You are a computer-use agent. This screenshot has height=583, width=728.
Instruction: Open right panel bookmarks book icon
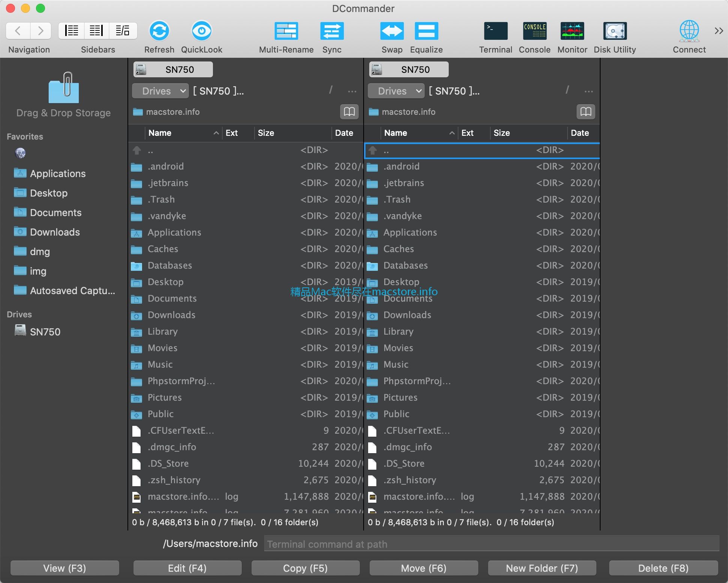click(586, 111)
